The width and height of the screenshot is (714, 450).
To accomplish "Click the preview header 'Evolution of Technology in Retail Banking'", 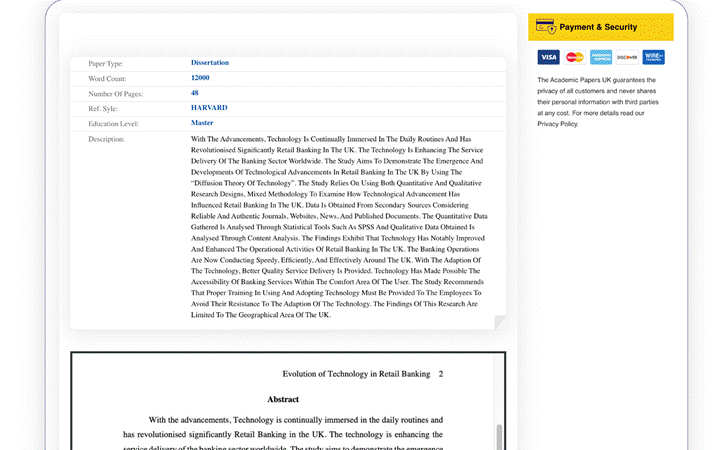I will 356,374.
